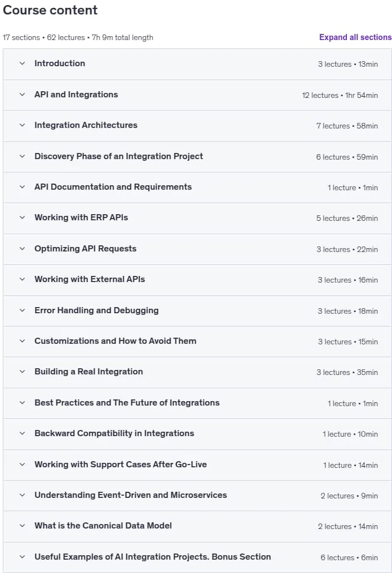Viewport: 392px width, 573px height.
Task: Expand the API and Integrations chevron
Action: click(22, 95)
